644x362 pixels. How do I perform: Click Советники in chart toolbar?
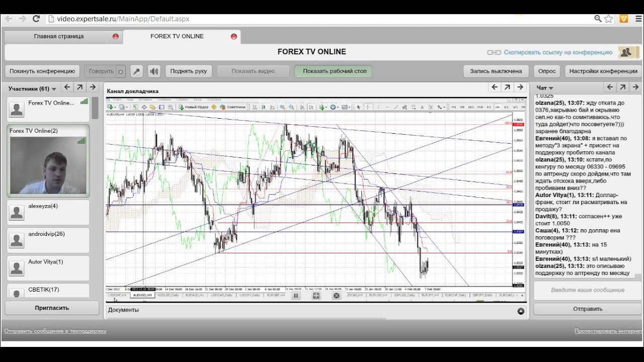click(233, 107)
